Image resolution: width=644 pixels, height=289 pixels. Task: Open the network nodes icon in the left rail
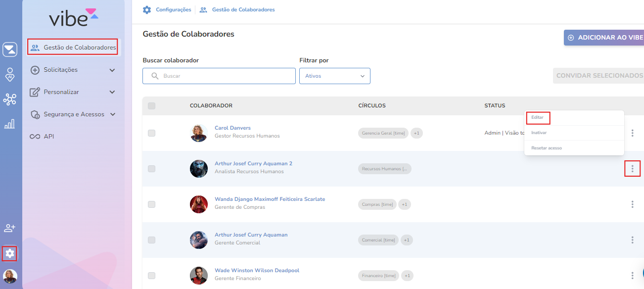[x=10, y=99]
